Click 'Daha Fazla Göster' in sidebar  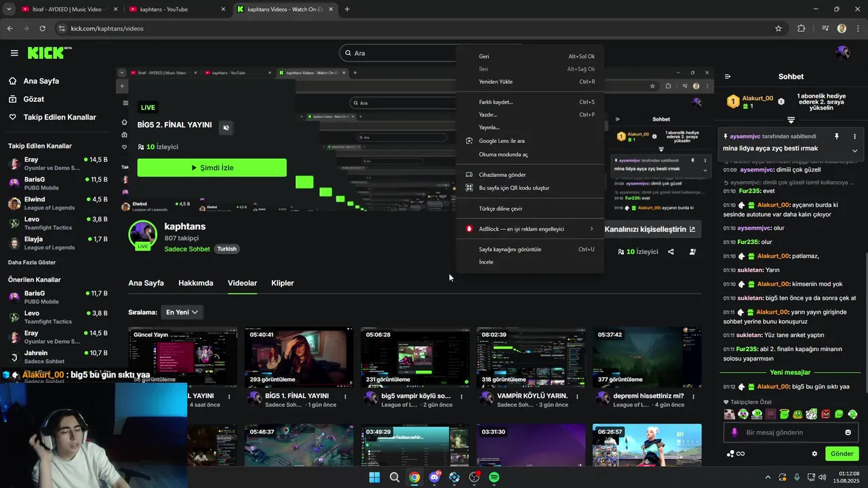pyautogui.click(x=32, y=262)
